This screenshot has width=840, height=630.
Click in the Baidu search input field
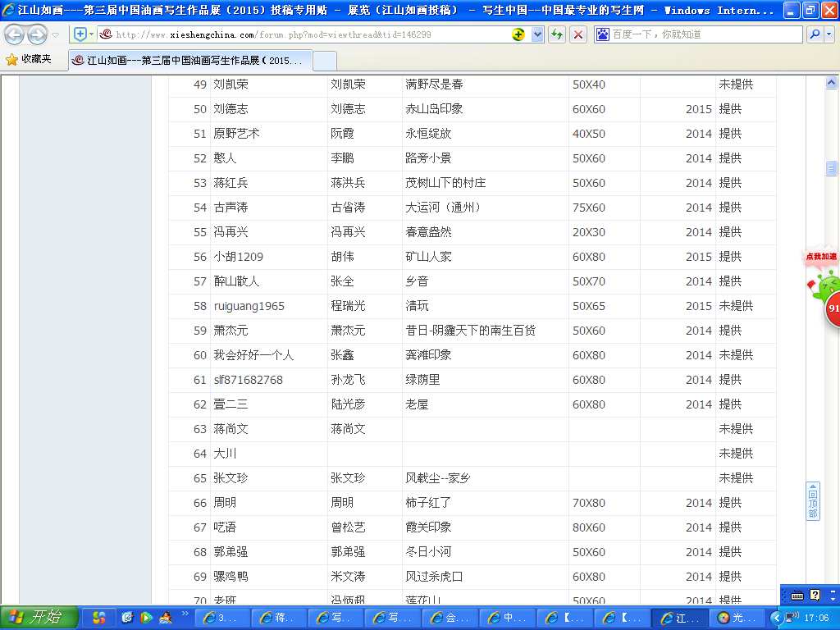(x=705, y=34)
